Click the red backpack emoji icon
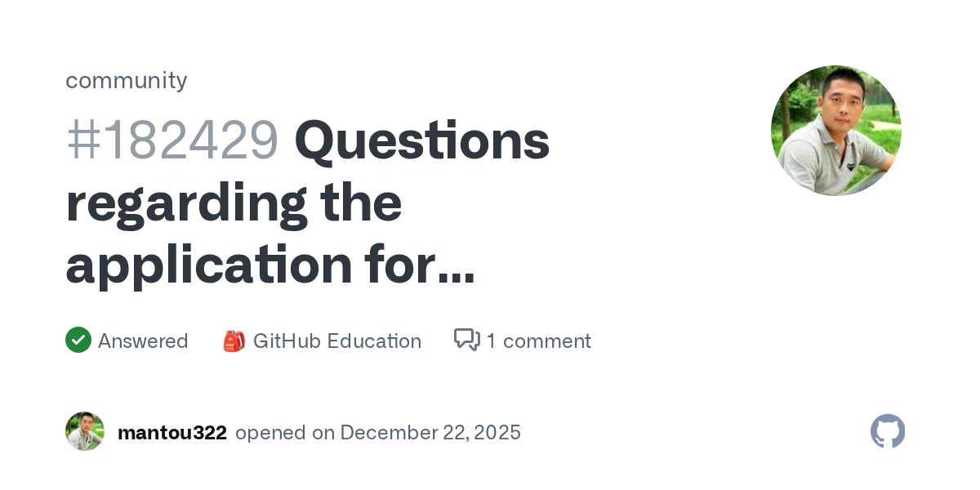This screenshot has height=490, width=980. click(x=234, y=341)
